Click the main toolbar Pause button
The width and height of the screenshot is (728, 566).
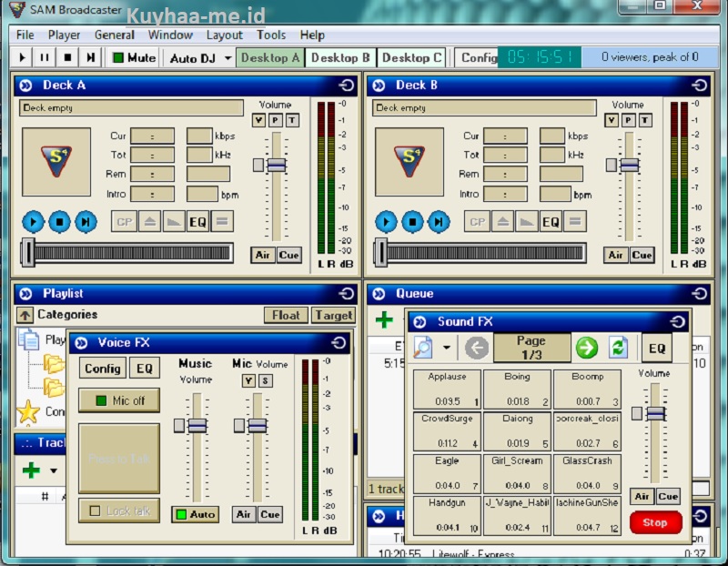tap(44, 57)
